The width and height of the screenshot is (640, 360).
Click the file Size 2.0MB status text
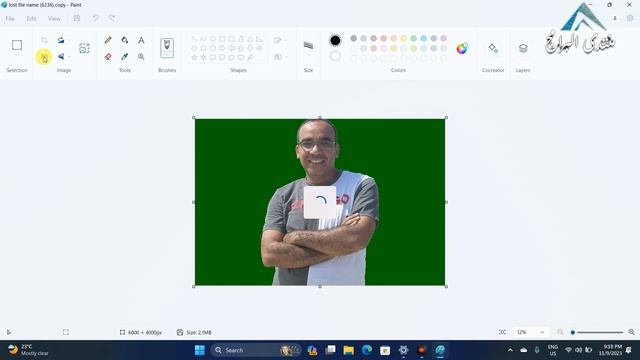point(199,332)
